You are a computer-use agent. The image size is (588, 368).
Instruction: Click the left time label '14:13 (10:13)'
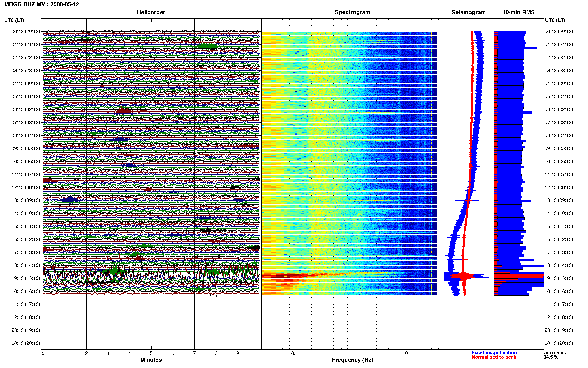pos(26,213)
